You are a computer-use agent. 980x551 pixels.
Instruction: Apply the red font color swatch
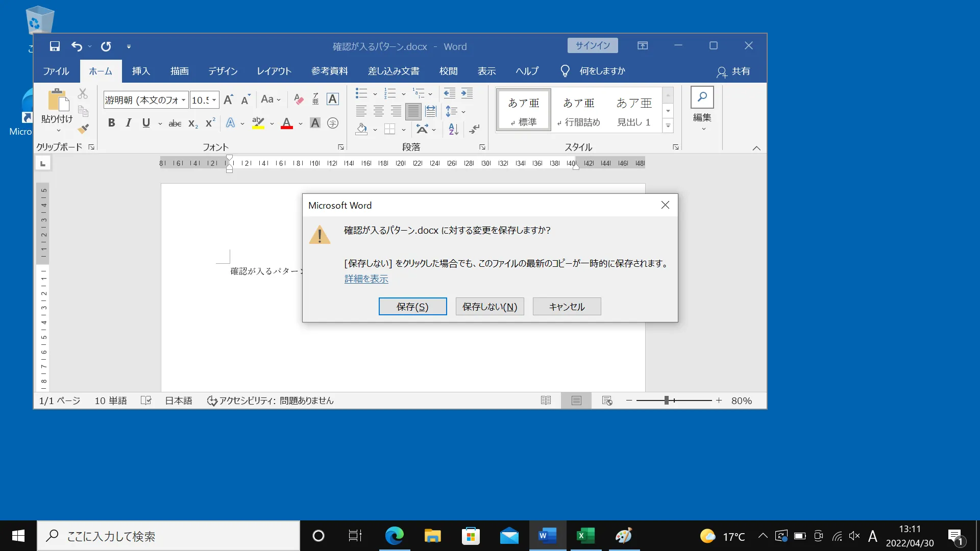click(287, 123)
